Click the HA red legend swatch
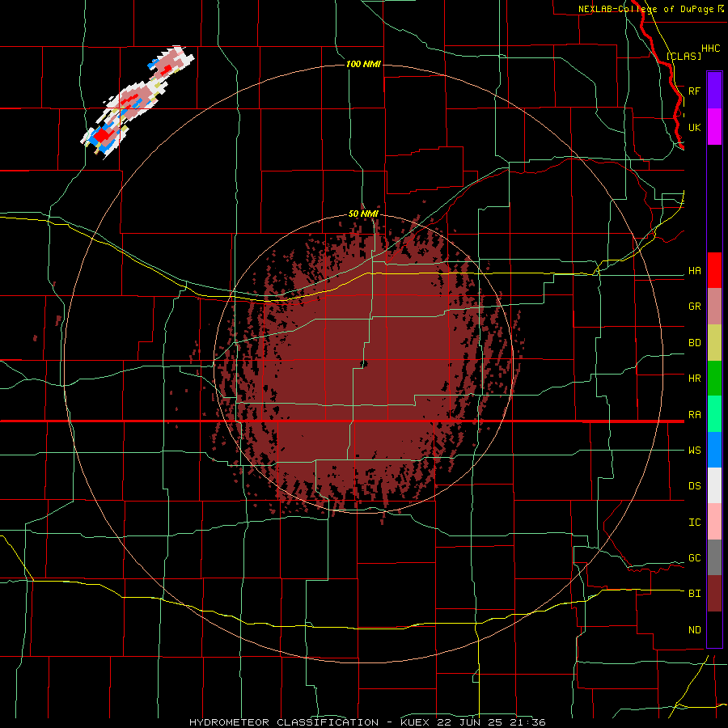Viewport: 728px width, 728px height. (714, 270)
